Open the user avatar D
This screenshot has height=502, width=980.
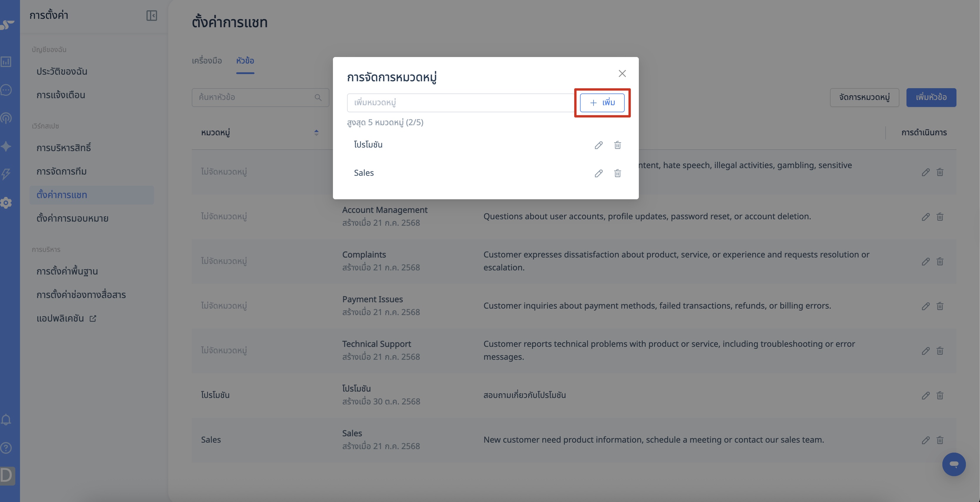[7, 476]
